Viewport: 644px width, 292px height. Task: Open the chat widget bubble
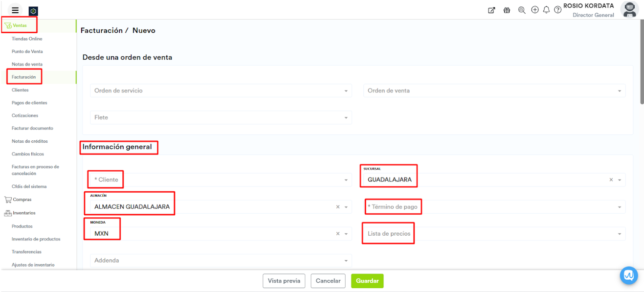point(629,275)
